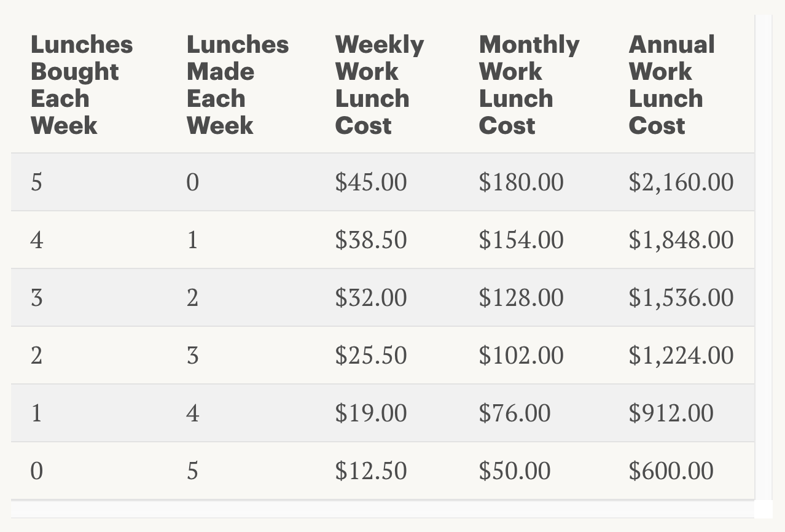
Task: Select the $38.50 weekly cost cell
Action: (x=370, y=240)
